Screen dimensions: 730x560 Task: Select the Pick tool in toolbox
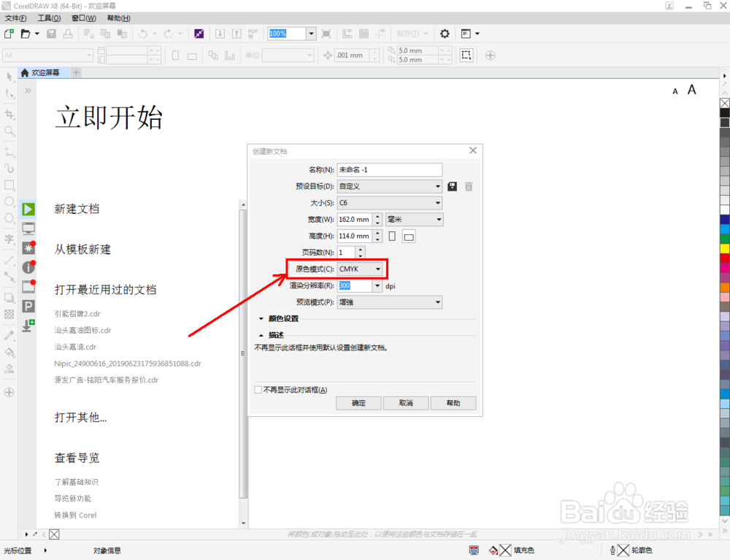(9, 77)
